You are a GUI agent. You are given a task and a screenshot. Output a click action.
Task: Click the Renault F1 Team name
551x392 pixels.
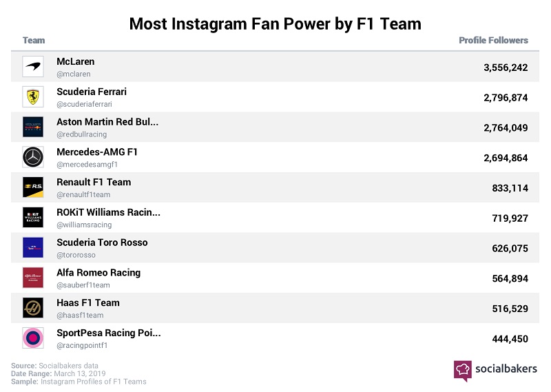click(94, 182)
